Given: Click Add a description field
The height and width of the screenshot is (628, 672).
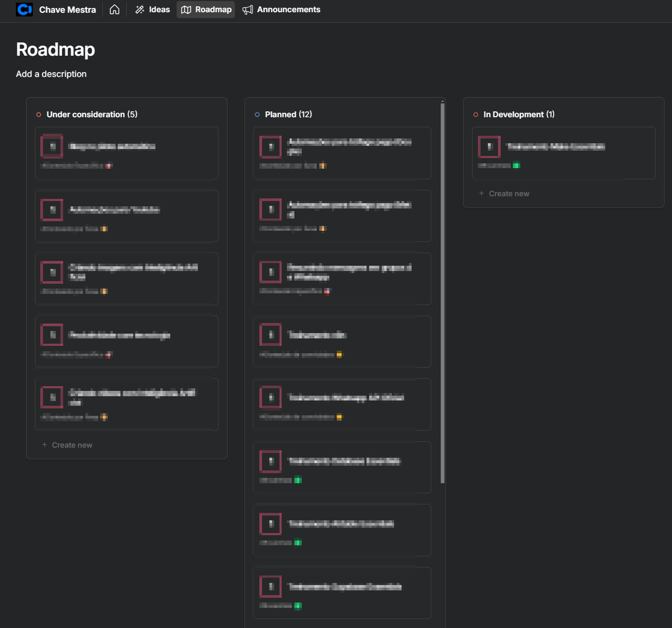Looking at the screenshot, I should [x=51, y=74].
